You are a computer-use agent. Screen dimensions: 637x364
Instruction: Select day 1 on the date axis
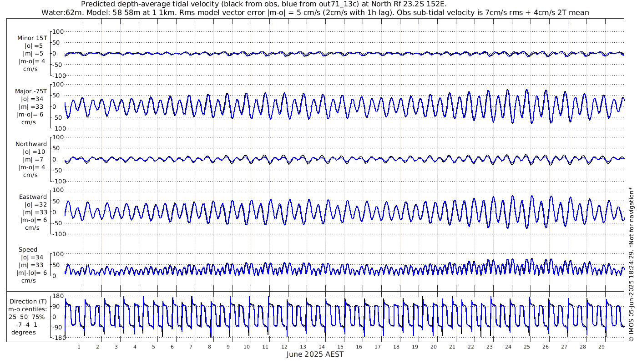pos(79,347)
